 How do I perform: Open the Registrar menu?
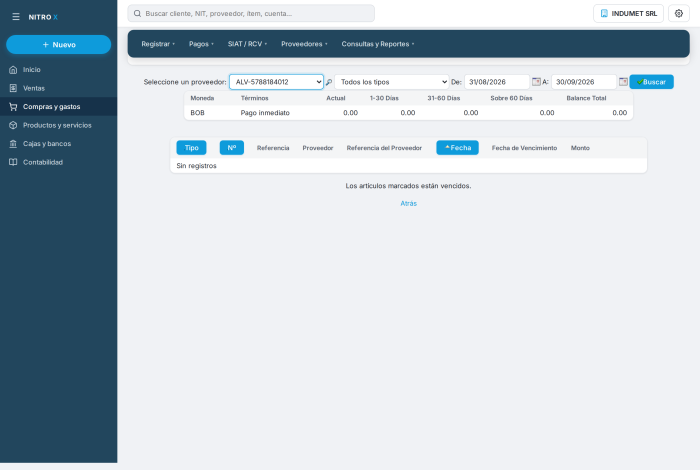tap(158, 44)
